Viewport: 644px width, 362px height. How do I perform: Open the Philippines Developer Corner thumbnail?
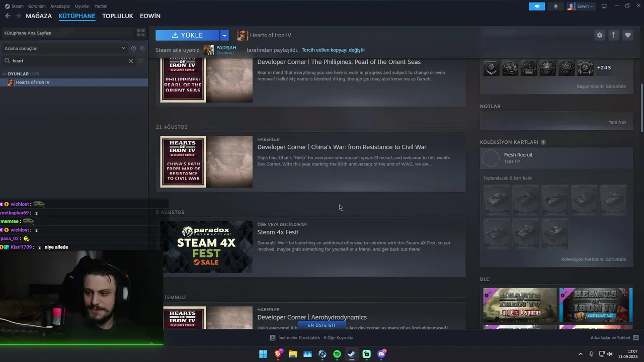[x=206, y=80]
